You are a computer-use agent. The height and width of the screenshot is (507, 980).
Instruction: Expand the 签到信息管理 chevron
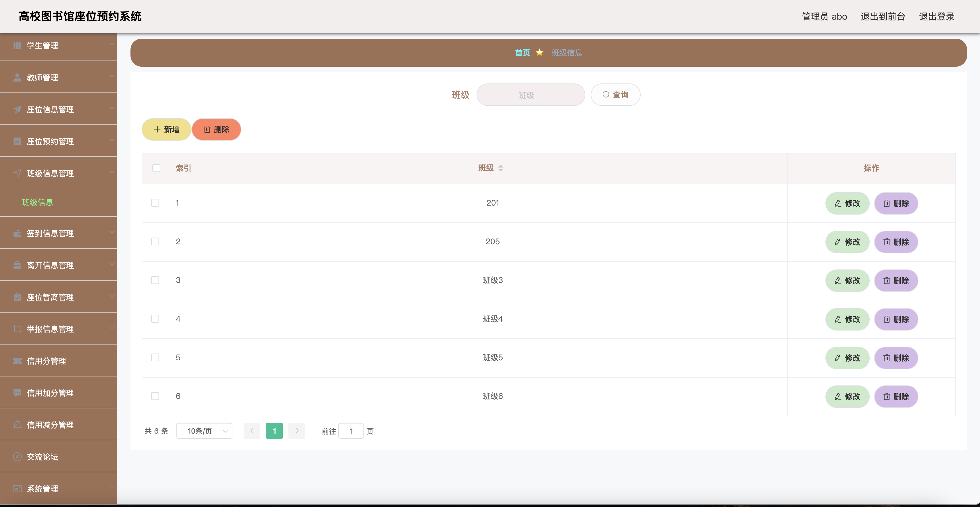[112, 232]
